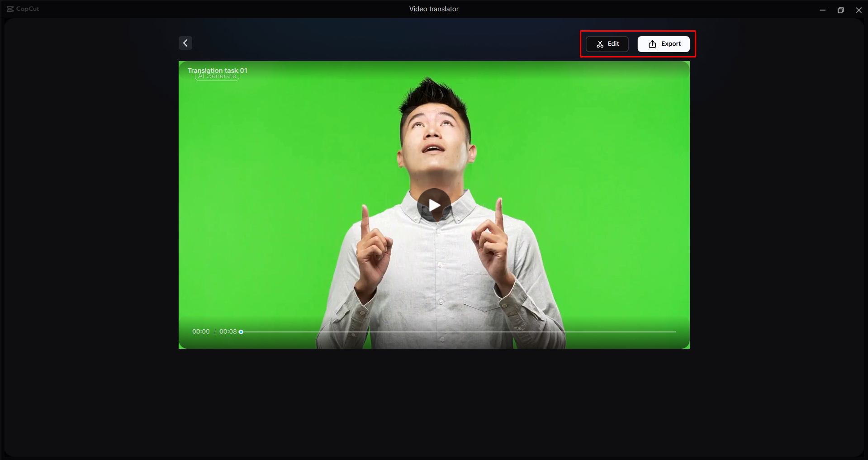Click the circular play overlay in the center

[x=433, y=205]
